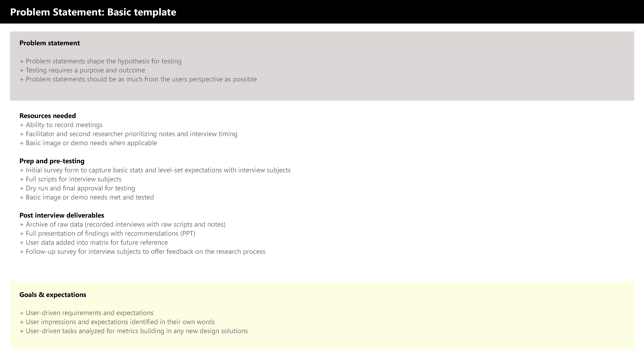644x362 pixels.
Task: Click the 'Ability to record meetings' bullet
Action: click(61, 125)
